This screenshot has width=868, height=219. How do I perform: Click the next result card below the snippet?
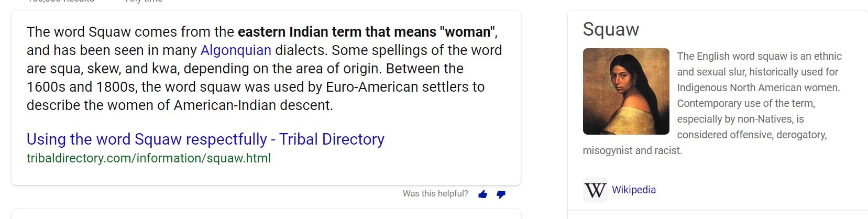[266, 214]
